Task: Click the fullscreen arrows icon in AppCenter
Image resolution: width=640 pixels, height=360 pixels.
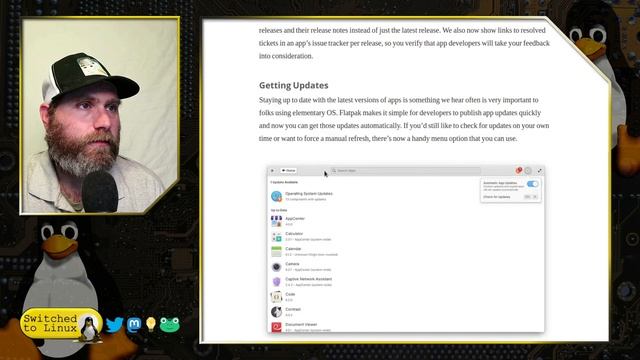Action: tap(540, 171)
